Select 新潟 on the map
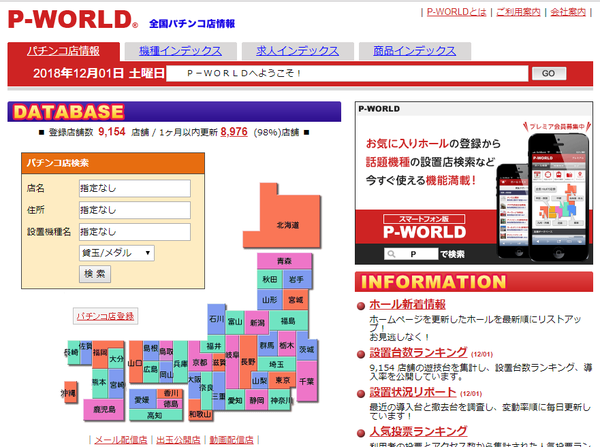 point(257,322)
